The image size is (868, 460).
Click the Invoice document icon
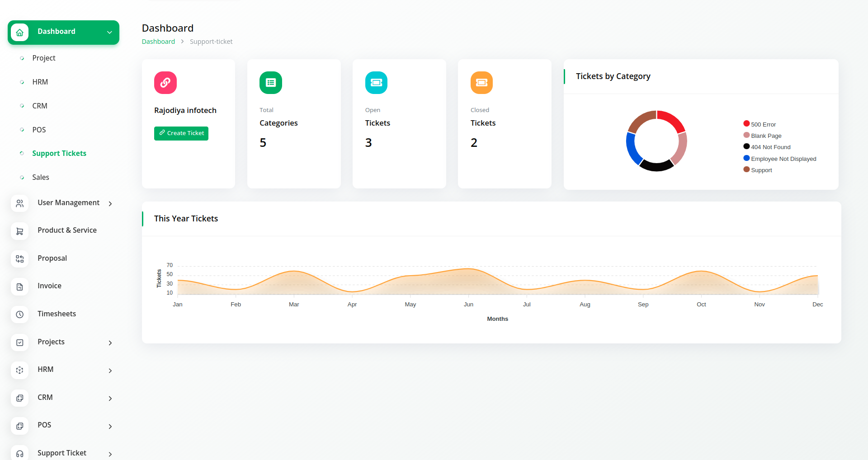(x=19, y=287)
